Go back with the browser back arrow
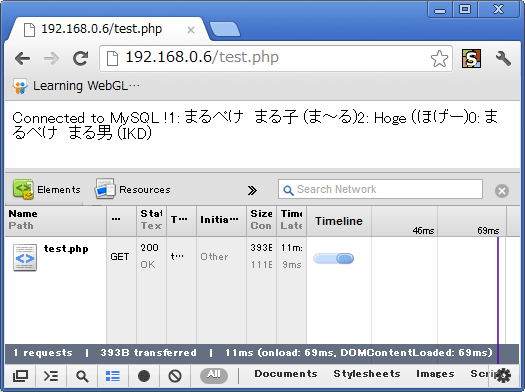 (23, 59)
